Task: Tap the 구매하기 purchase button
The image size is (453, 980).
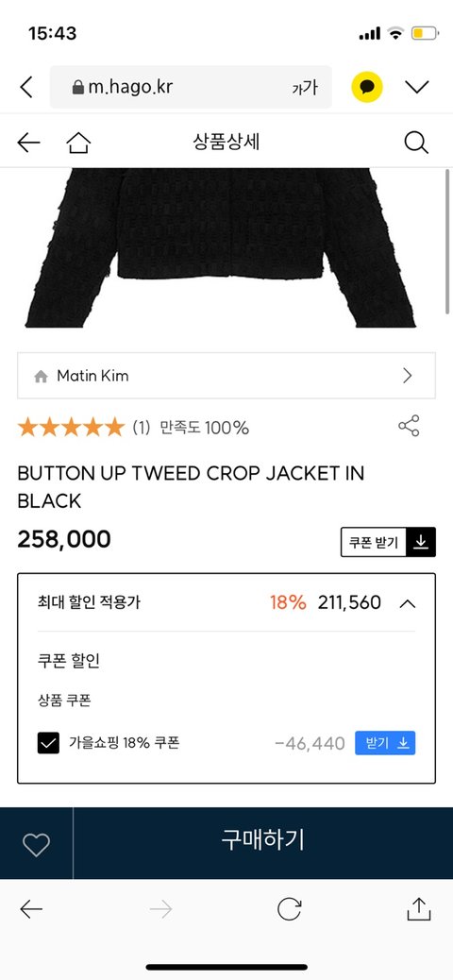Action: (263, 840)
